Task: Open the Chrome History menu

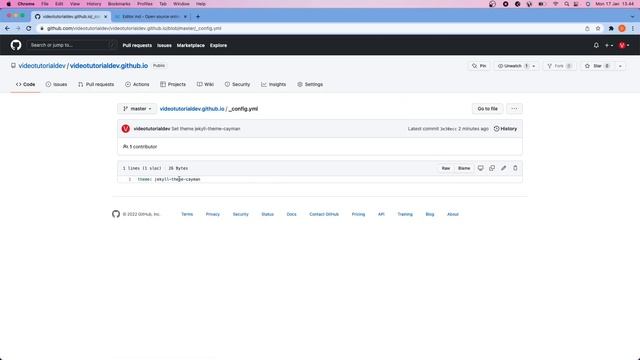Action: 93,4
